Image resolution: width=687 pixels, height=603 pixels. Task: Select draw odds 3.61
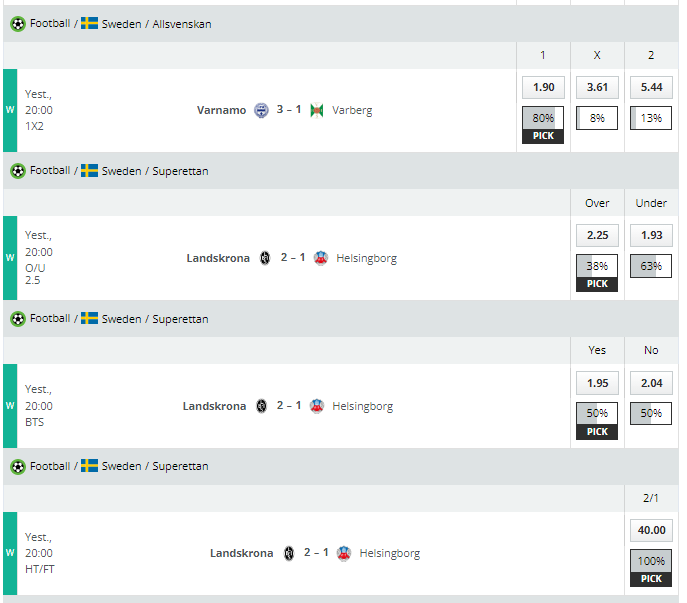[x=597, y=87]
